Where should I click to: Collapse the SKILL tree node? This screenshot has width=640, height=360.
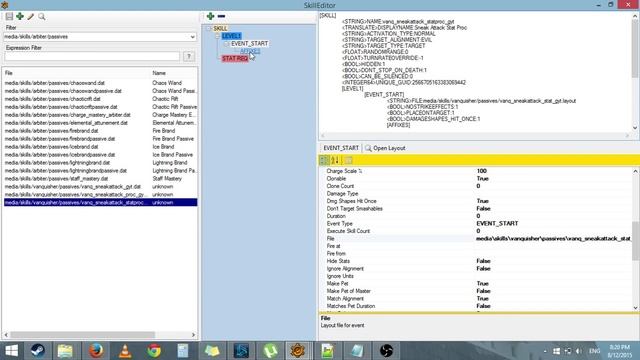[x=209, y=28]
